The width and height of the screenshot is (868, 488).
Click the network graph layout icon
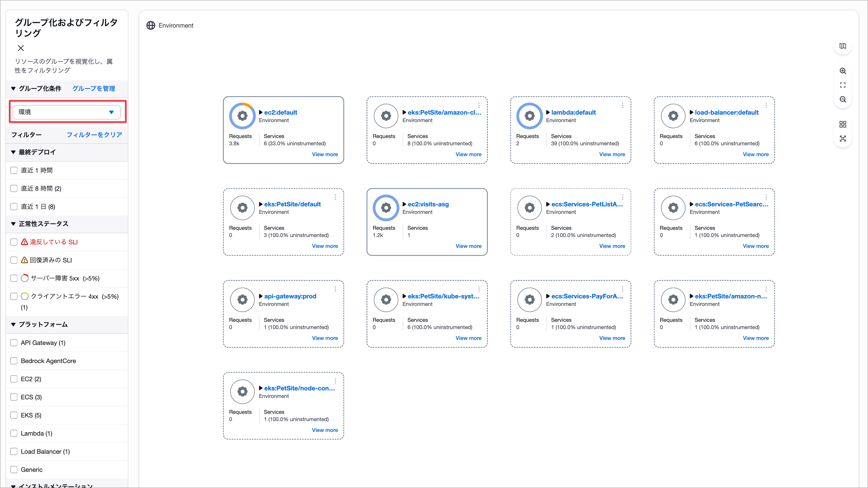click(x=842, y=139)
